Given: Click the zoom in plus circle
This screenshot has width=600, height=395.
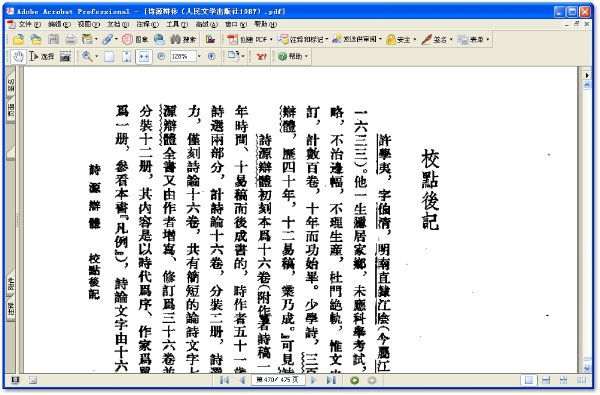Looking at the screenshot, I should [x=212, y=56].
